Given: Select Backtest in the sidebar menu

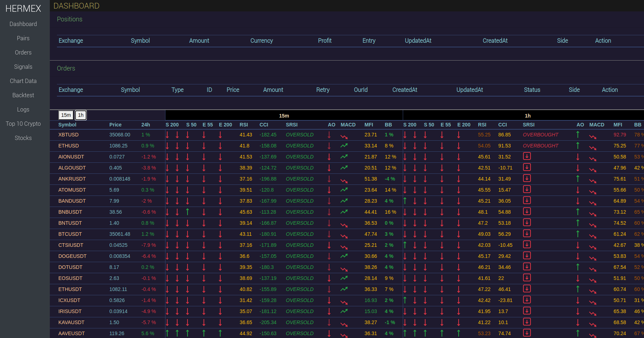Looking at the screenshot, I should click(23, 95).
